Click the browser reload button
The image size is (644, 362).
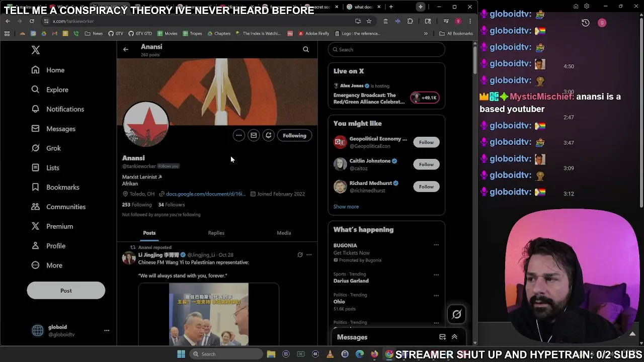point(32,21)
